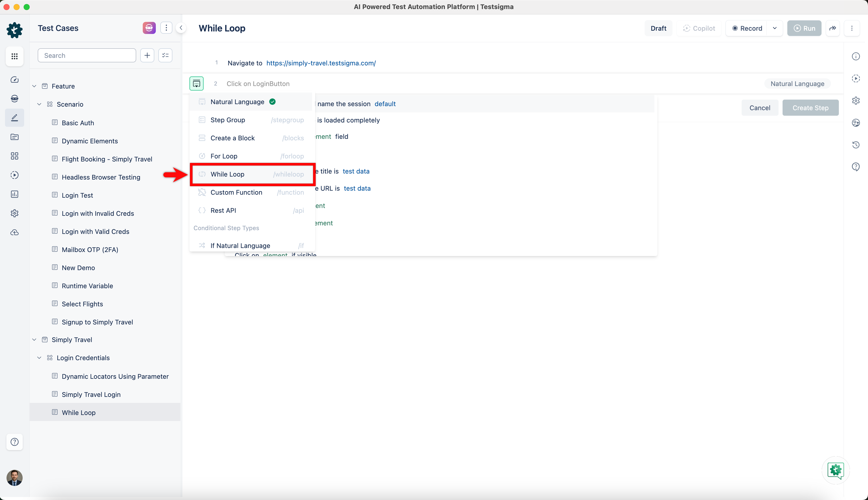The height and width of the screenshot is (500, 868).
Task: Collapse the Simply Travel folder
Action: point(34,340)
